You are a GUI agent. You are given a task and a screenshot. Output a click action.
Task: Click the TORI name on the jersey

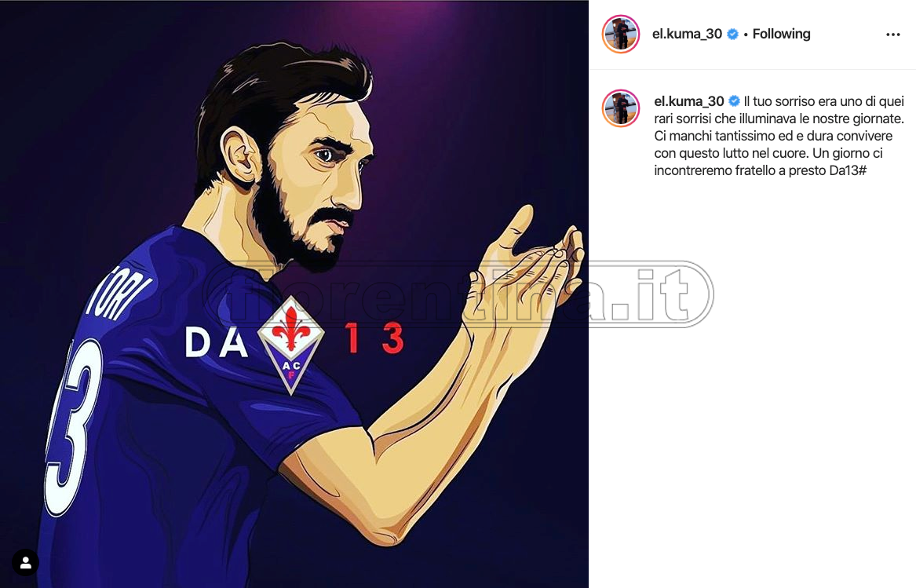pos(119,298)
